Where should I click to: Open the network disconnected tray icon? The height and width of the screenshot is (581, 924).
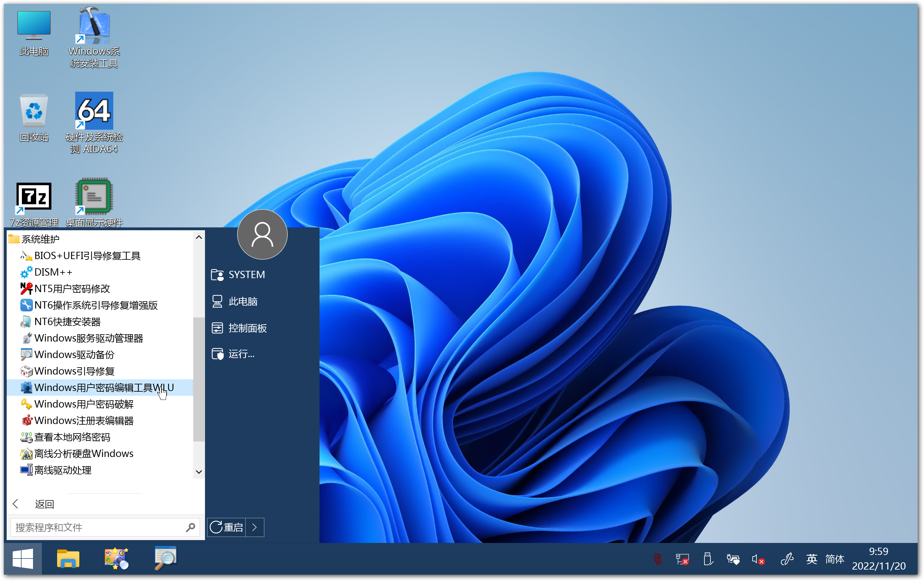682,559
